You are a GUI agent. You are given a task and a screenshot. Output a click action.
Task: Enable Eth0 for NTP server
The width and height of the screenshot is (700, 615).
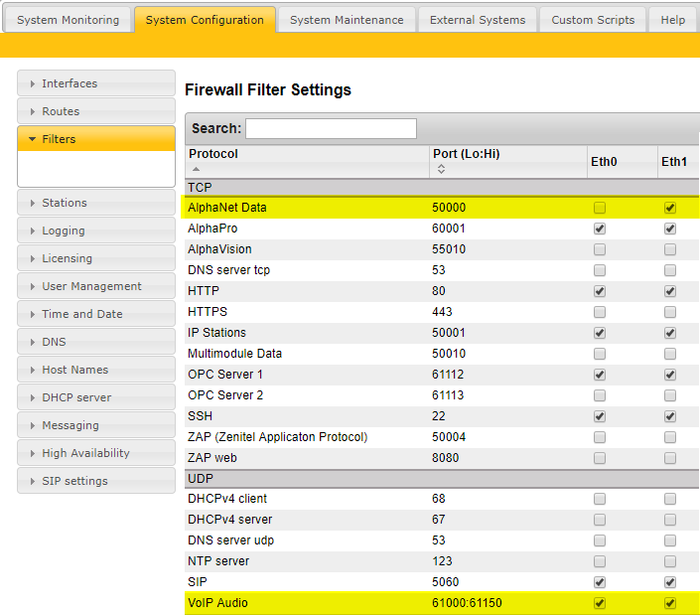click(x=599, y=561)
